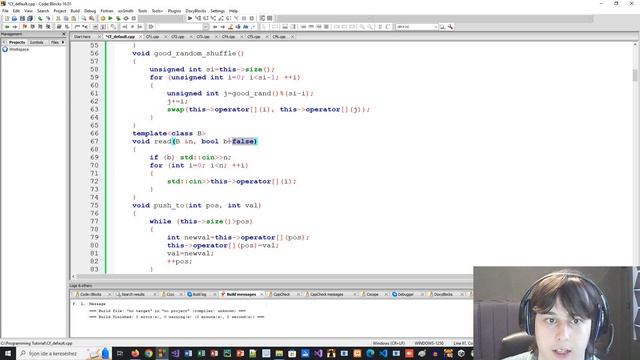Close the Management panel
Viewport: 640px width, 360px height.
click(63, 34)
